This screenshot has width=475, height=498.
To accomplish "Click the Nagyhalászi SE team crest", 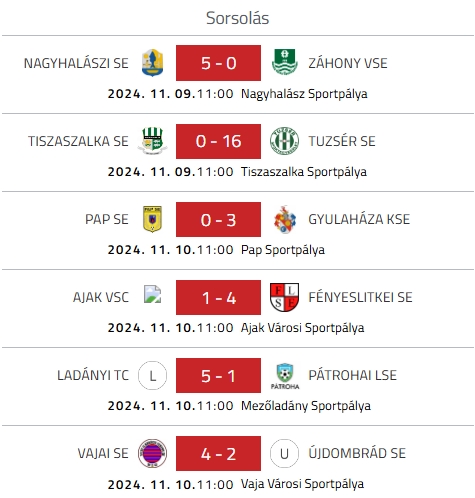I will click(152, 63).
